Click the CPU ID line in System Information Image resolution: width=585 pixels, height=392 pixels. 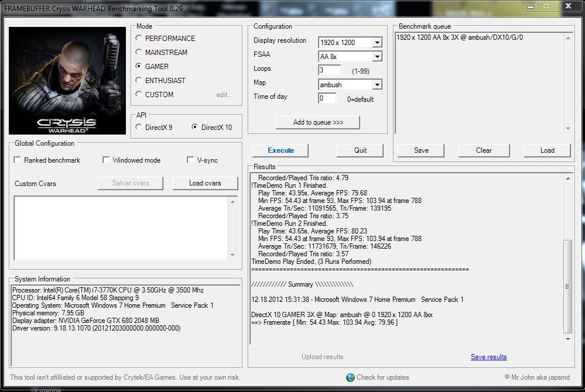[x=76, y=298]
